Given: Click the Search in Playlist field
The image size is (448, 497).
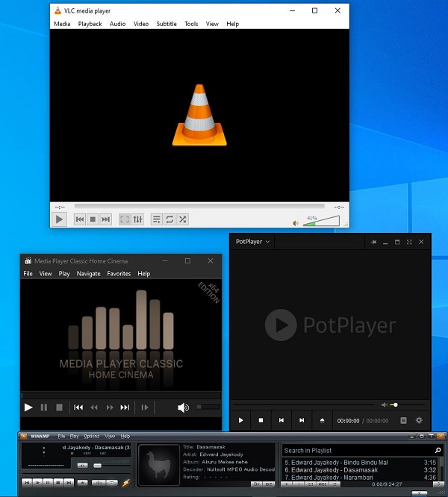Looking at the screenshot, I should point(362,451).
